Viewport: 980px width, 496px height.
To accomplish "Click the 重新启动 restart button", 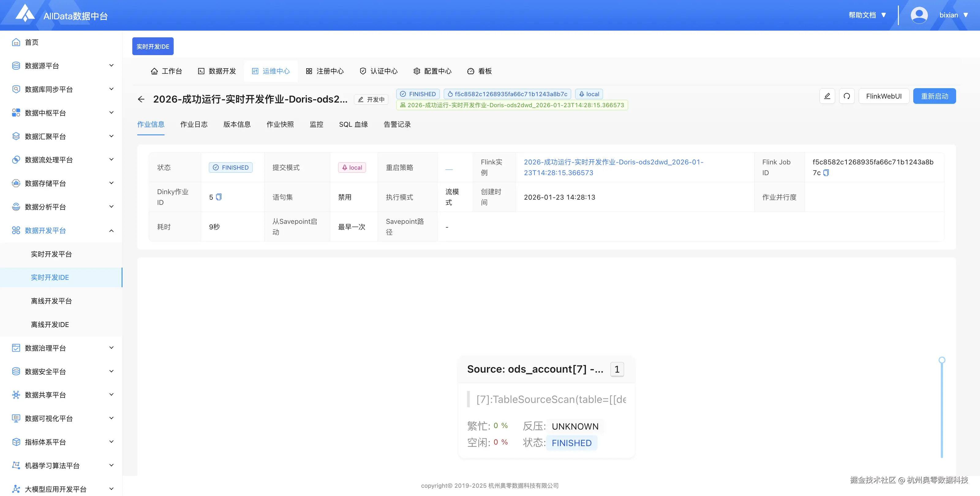I will pyautogui.click(x=934, y=96).
